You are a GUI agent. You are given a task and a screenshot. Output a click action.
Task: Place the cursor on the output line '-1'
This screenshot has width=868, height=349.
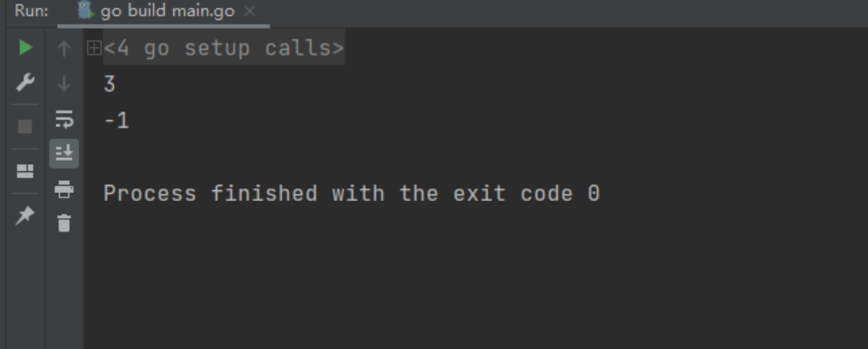click(x=117, y=120)
